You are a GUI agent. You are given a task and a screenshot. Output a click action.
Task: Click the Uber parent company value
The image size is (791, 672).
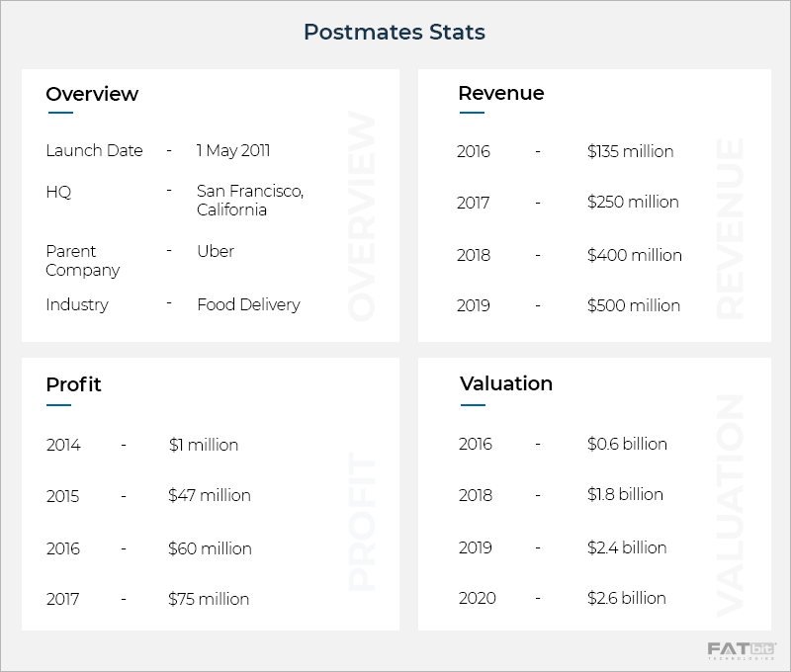[216, 251]
